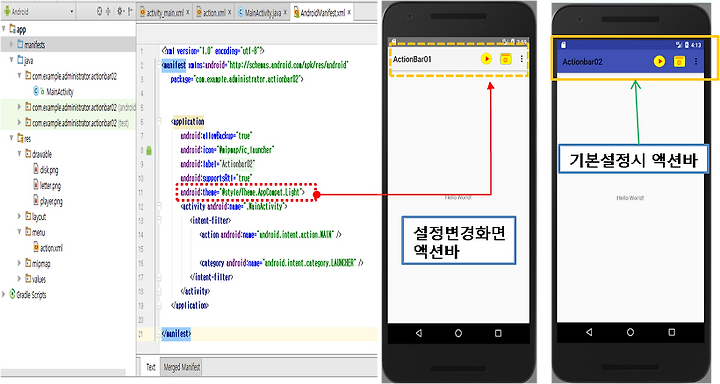Click the disk icon in the ActionBar01 phone

tap(506, 59)
